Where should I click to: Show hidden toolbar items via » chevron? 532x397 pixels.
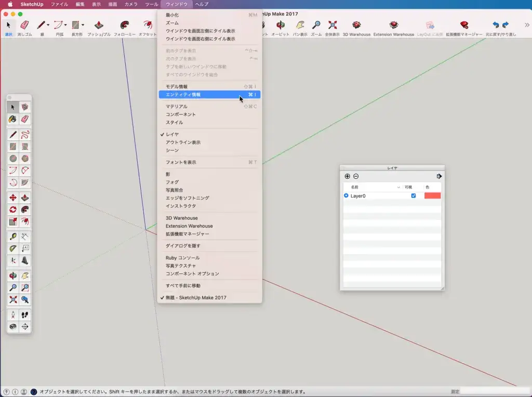pyautogui.click(x=527, y=25)
